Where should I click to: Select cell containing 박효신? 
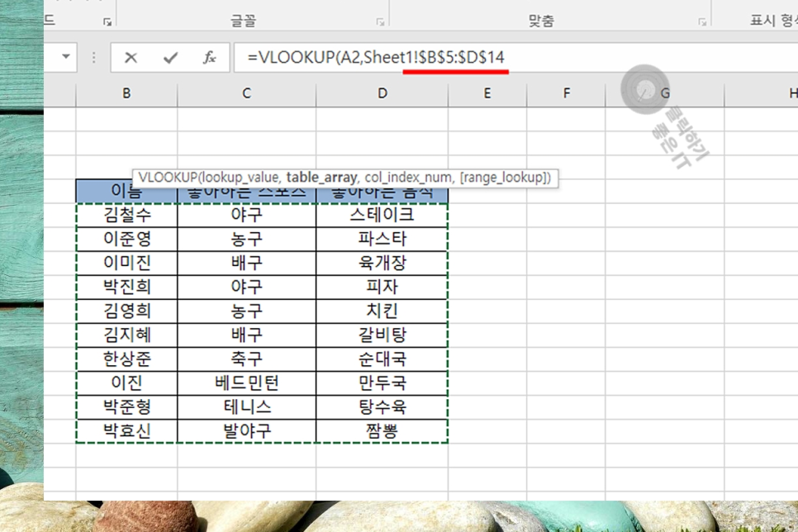tap(126, 431)
